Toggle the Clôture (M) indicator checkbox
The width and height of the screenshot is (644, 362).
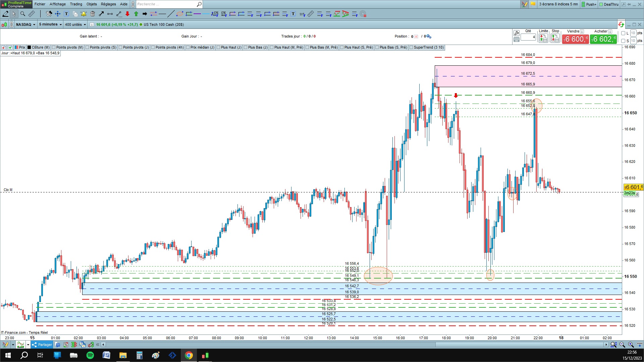point(30,47)
